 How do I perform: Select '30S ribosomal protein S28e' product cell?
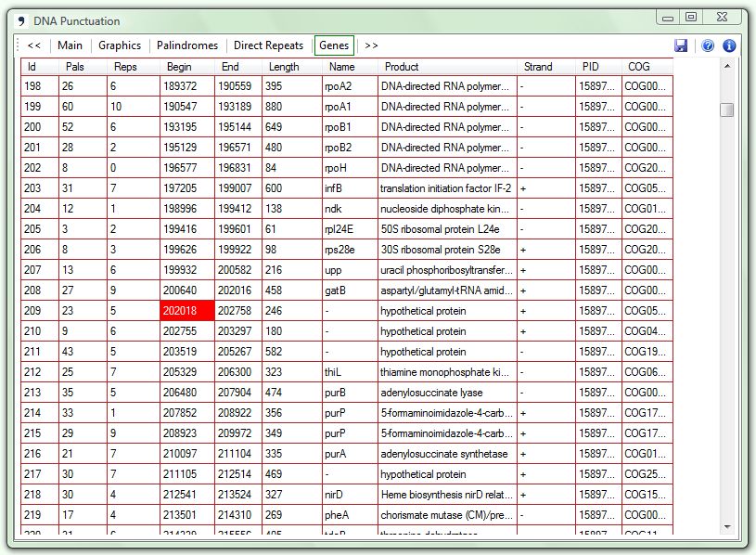(447, 250)
